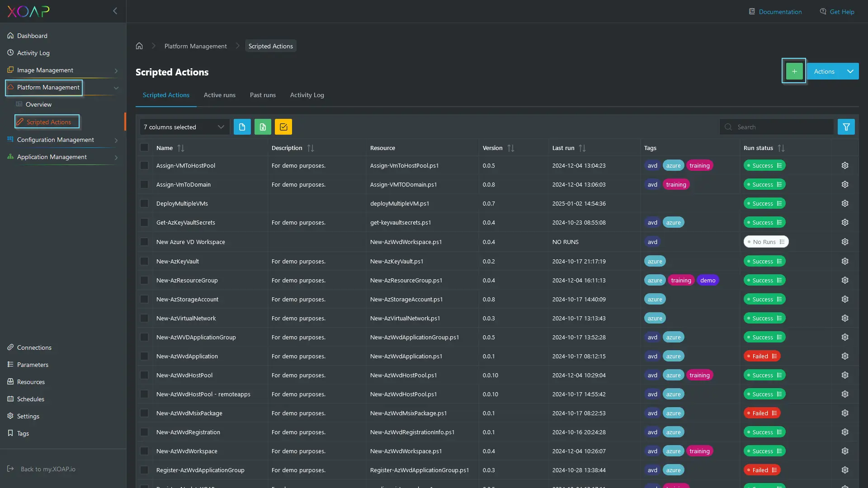The width and height of the screenshot is (868, 488).
Task: Click the yellow select-all checkmark icon
Action: pos(283,127)
